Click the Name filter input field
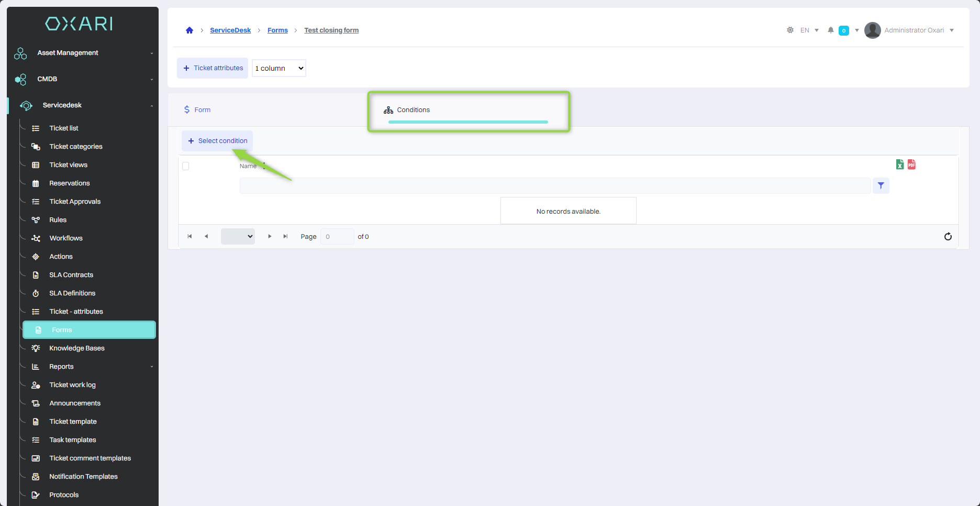The height and width of the screenshot is (506, 980). (x=555, y=185)
